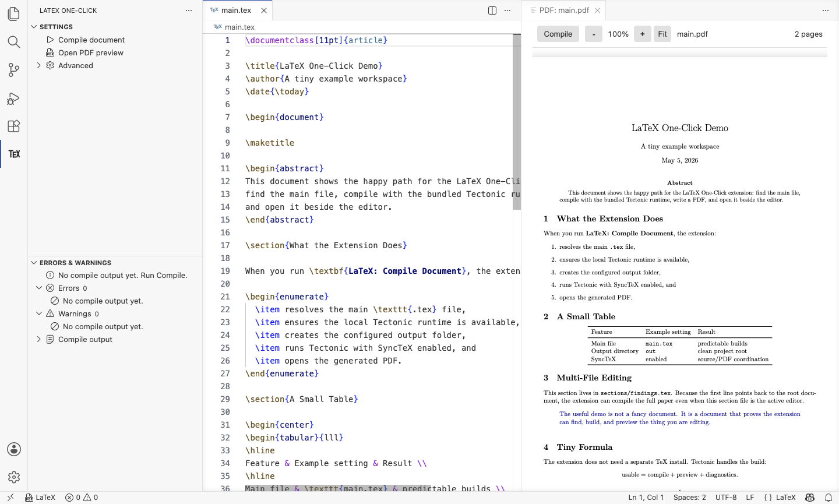Click line number 19 in the gutter

[x=225, y=271]
